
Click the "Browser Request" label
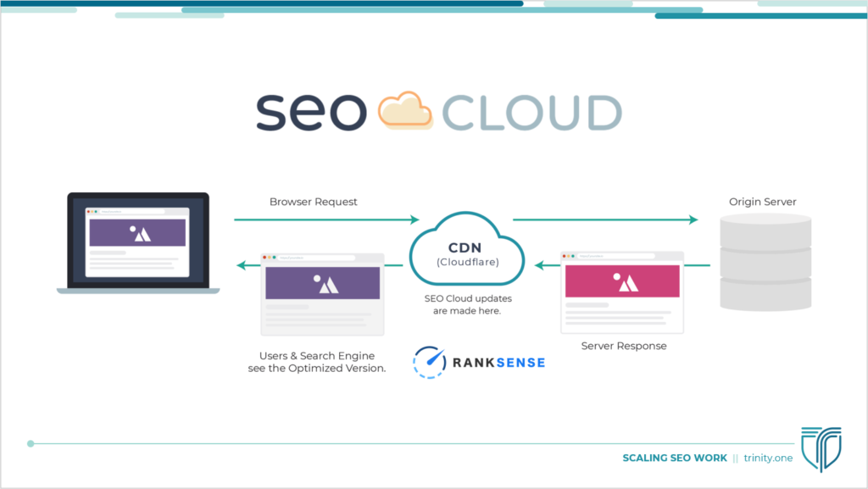[x=314, y=202]
